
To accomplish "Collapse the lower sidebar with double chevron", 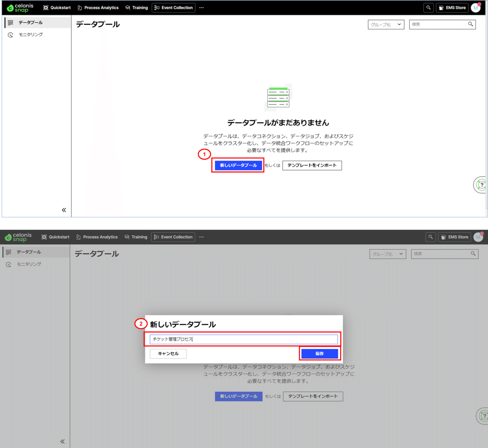I will pos(63,441).
